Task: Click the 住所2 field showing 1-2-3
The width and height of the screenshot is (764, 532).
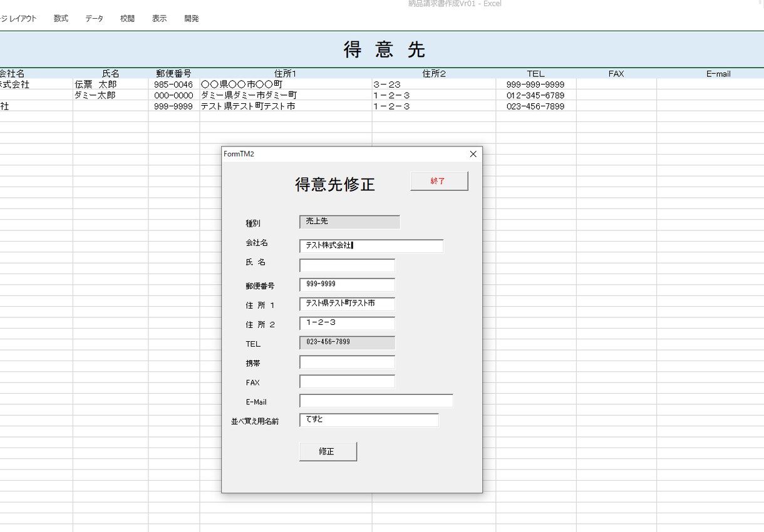Action: [x=347, y=324]
